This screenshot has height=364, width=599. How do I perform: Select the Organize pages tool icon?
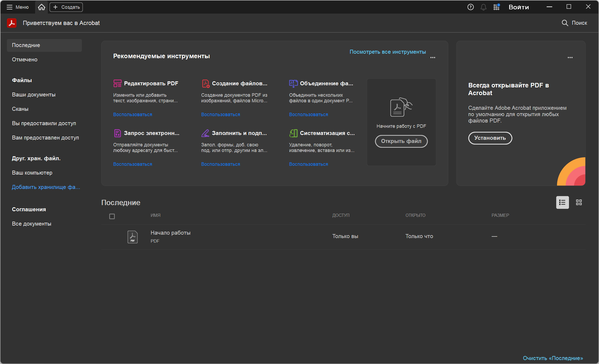(x=293, y=133)
